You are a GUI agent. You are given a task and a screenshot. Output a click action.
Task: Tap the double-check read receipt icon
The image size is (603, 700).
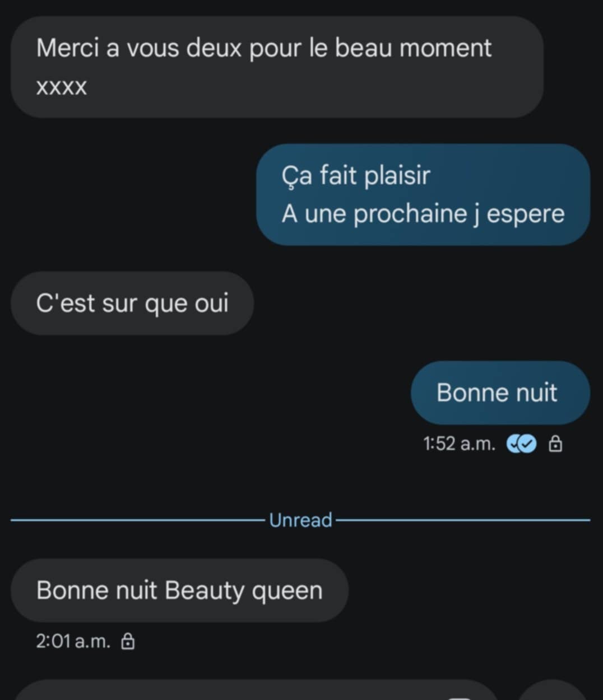point(522,444)
